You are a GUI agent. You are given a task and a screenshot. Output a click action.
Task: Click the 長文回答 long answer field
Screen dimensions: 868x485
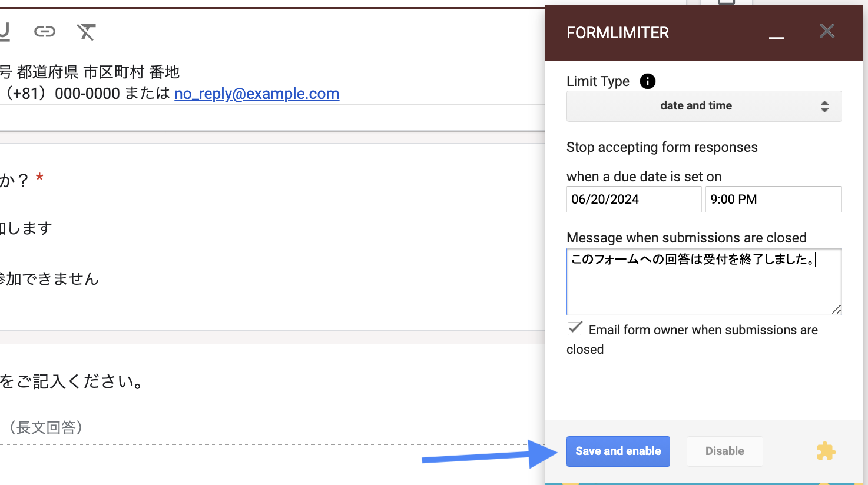[46, 427]
